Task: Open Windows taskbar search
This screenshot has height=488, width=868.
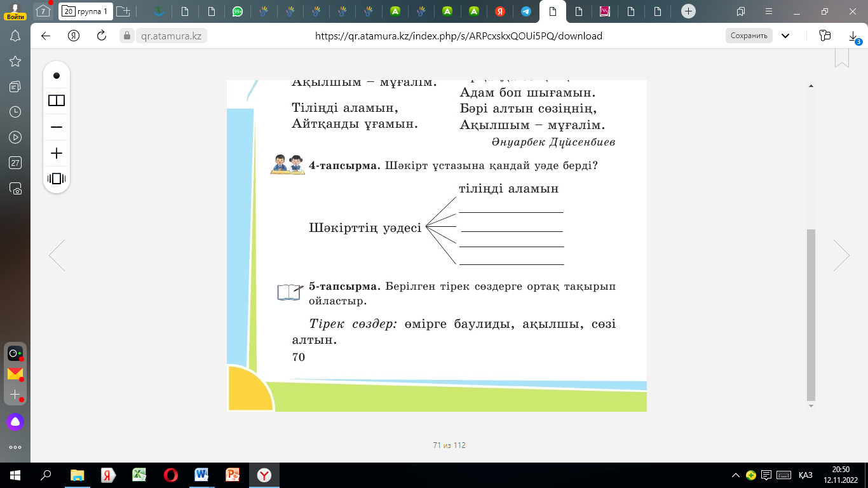Action: point(46,475)
